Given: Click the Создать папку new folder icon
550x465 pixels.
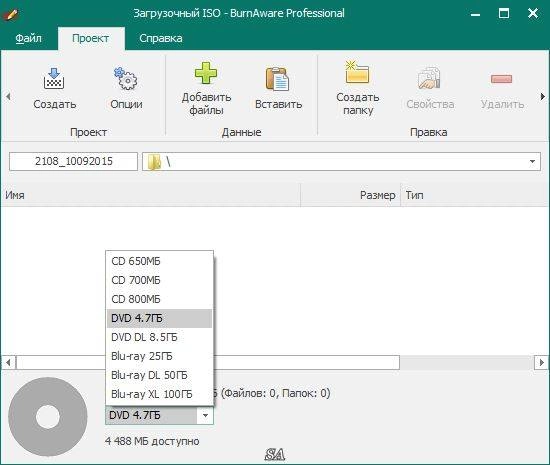Looking at the screenshot, I should (x=357, y=72).
